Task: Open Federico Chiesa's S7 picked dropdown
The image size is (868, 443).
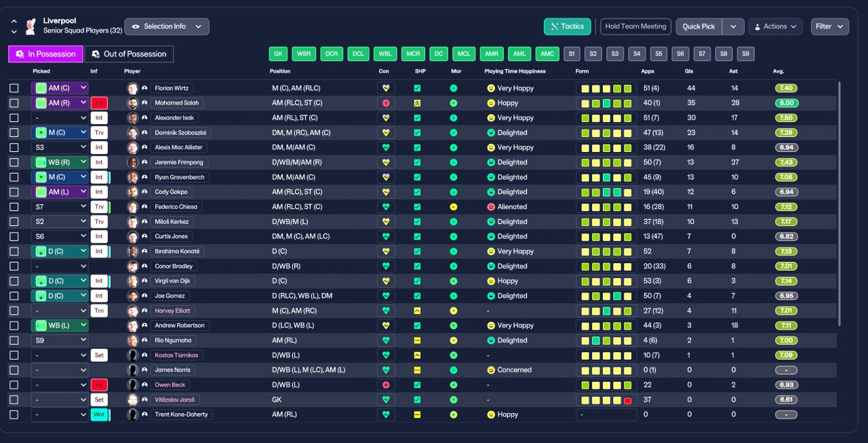Action: click(60, 207)
